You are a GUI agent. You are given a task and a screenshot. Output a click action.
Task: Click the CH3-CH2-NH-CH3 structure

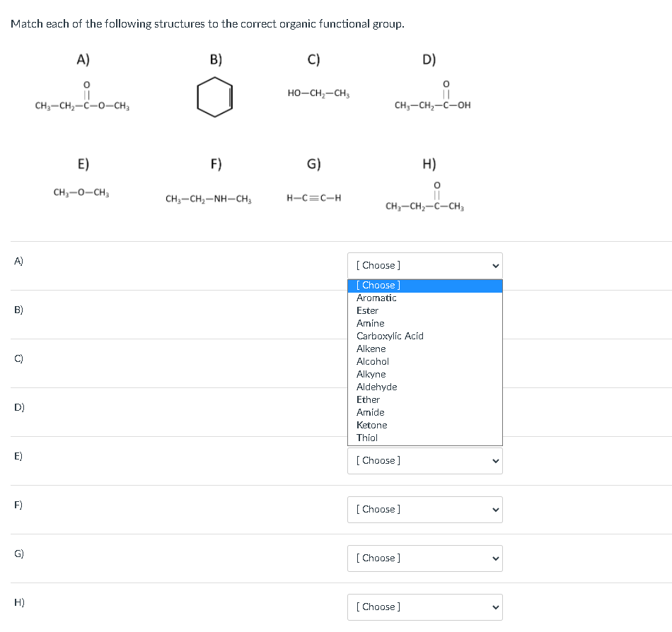tap(208, 199)
